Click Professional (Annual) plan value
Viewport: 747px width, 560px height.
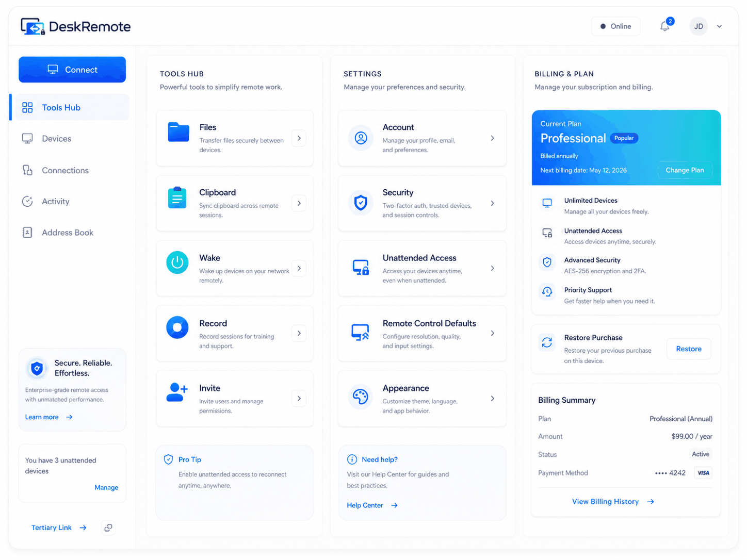pyautogui.click(x=681, y=419)
